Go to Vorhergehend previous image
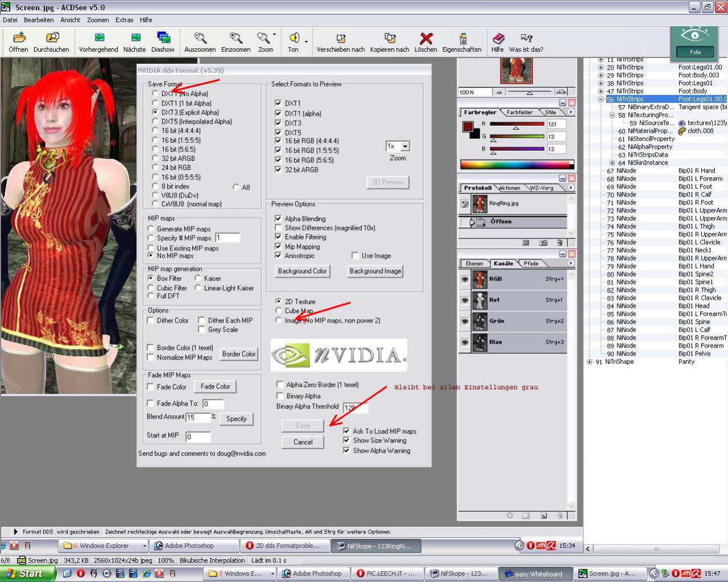The height and width of the screenshot is (582, 728). (98, 39)
